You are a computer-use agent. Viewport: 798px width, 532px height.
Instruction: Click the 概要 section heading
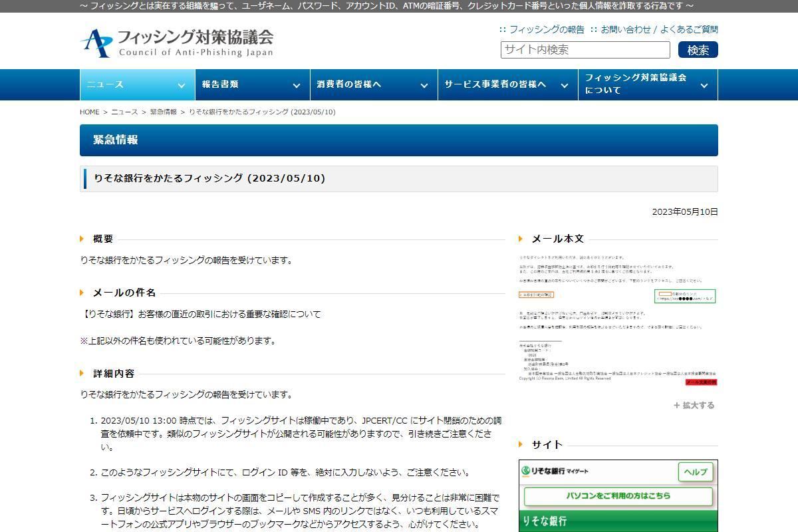click(103, 239)
